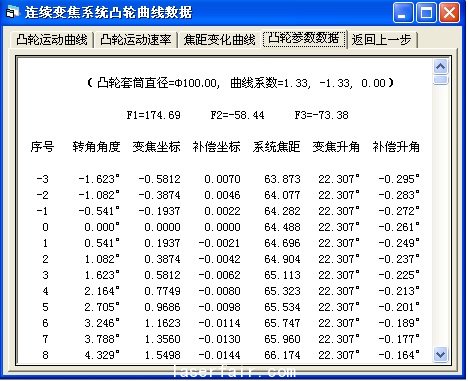This screenshot has width=468, height=381.
Task: Click focal length 64.488
Action: (282, 227)
